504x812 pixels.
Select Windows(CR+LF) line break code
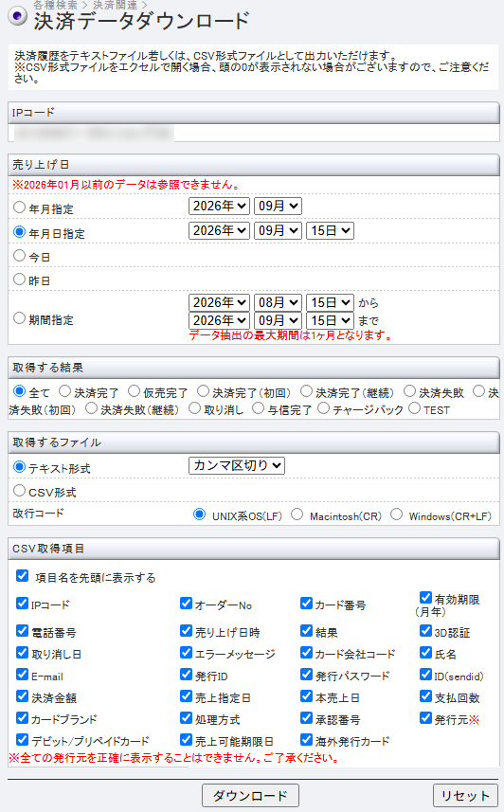(x=396, y=514)
